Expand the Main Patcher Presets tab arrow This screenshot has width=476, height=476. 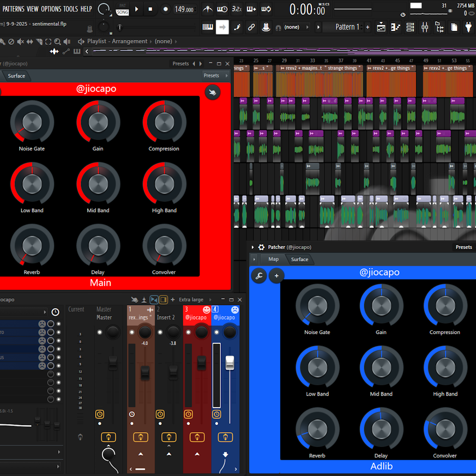[227, 76]
